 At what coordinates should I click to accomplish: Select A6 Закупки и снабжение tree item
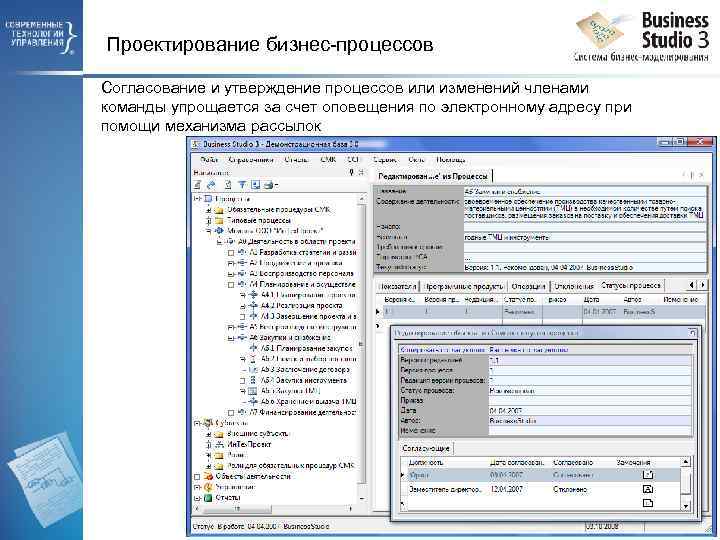tap(290, 338)
